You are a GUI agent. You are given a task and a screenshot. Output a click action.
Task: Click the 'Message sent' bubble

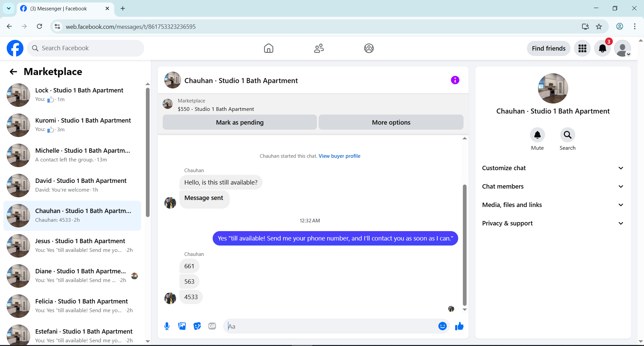point(204,199)
